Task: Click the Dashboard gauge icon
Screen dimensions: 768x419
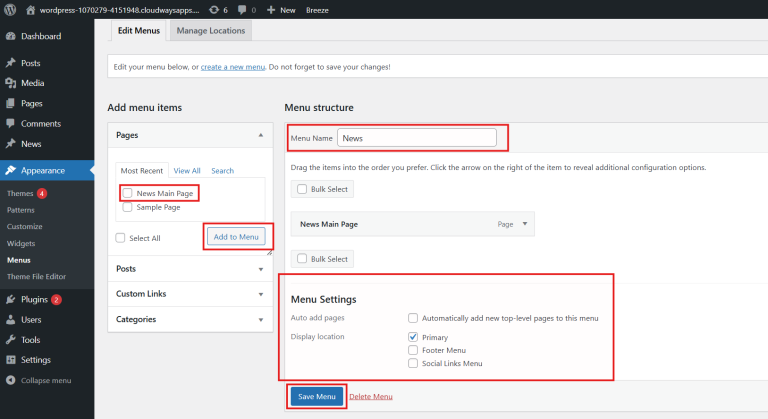Action: [x=10, y=36]
